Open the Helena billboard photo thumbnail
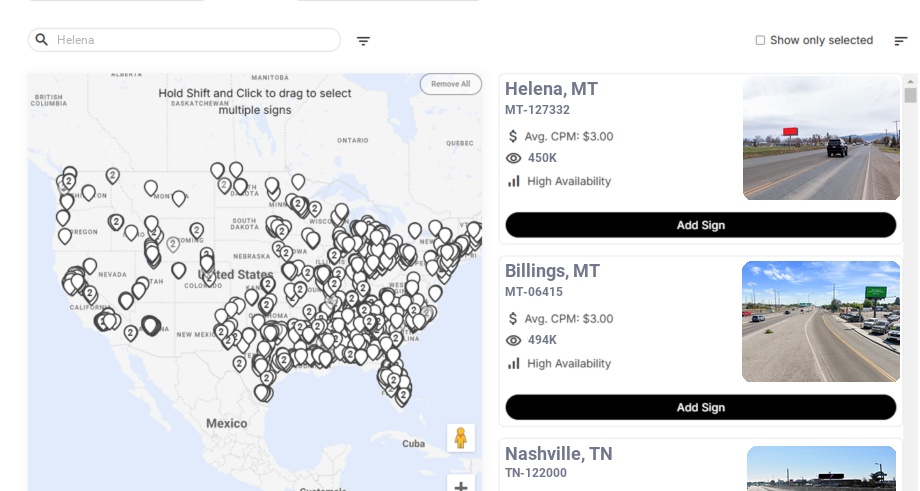The width and height of the screenshot is (920, 491). (821, 139)
